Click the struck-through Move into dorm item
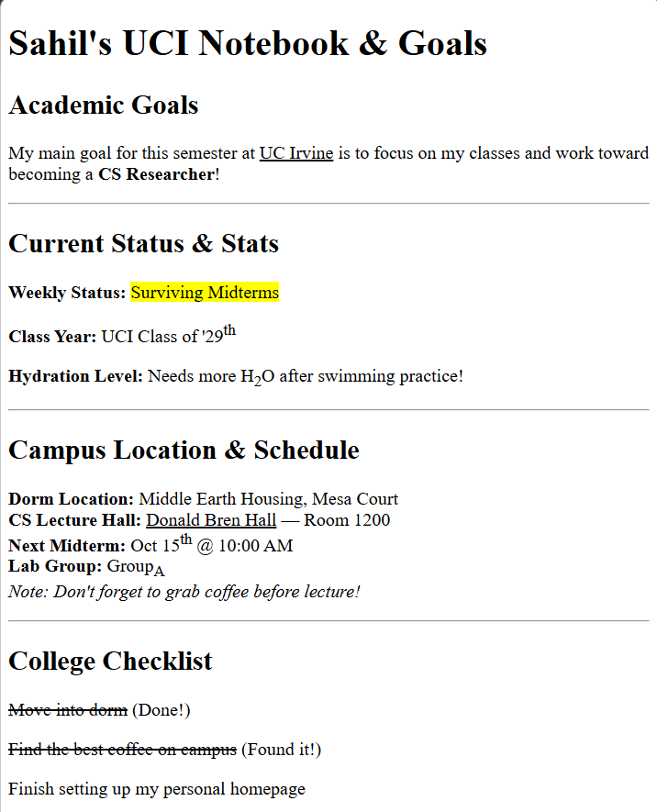Image resolution: width=657 pixels, height=812 pixels. pos(68,709)
